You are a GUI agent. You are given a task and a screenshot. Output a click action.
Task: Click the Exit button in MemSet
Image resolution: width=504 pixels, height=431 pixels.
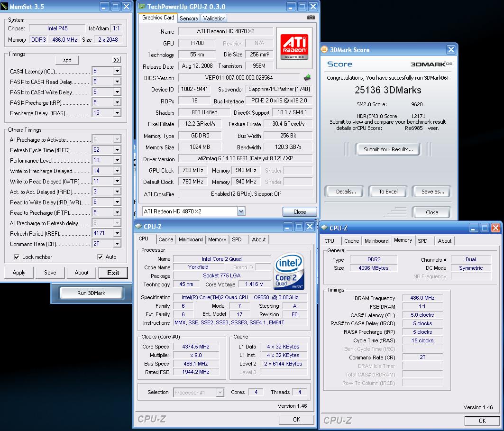pyautogui.click(x=113, y=273)
